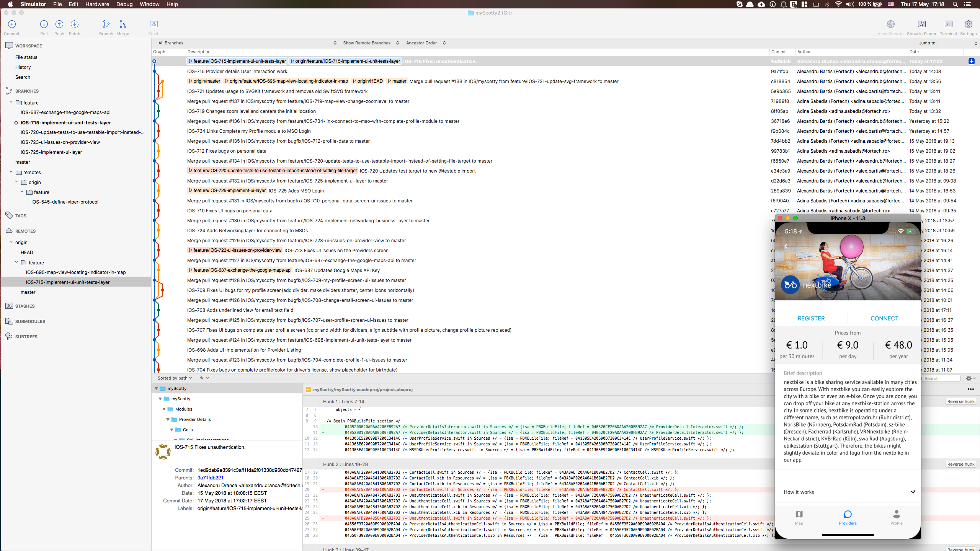
Task: Click the Skype menu bar icon
Action: [x=740, y=4]
